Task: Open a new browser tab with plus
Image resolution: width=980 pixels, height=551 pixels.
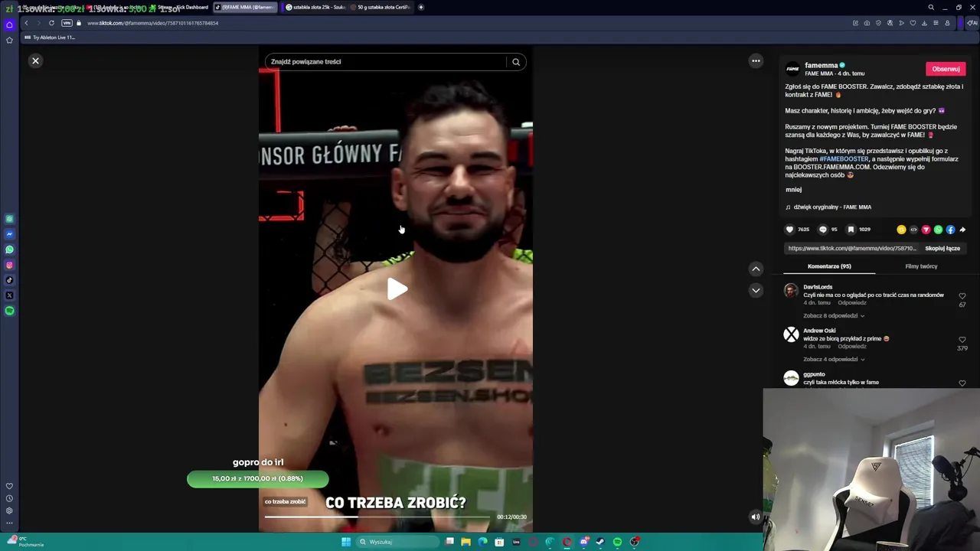Action: 420,8
